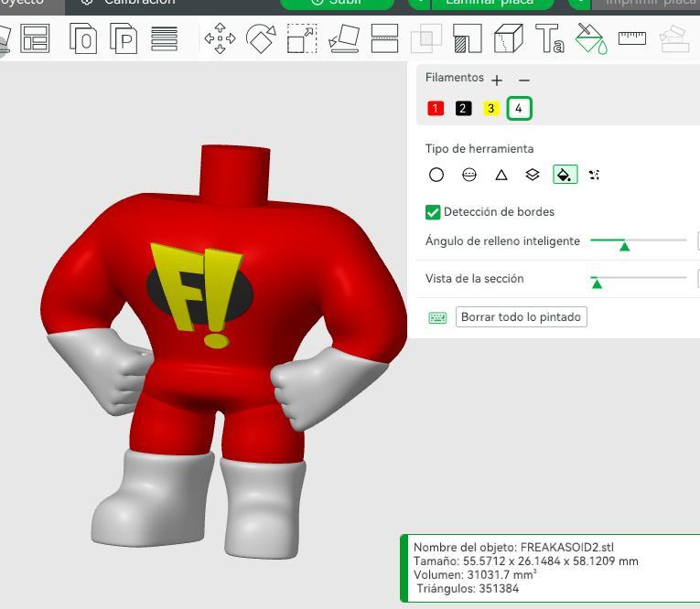This screenshot has height=609, width=700.
Task: Split model to objects
Action: coord(83,38)
